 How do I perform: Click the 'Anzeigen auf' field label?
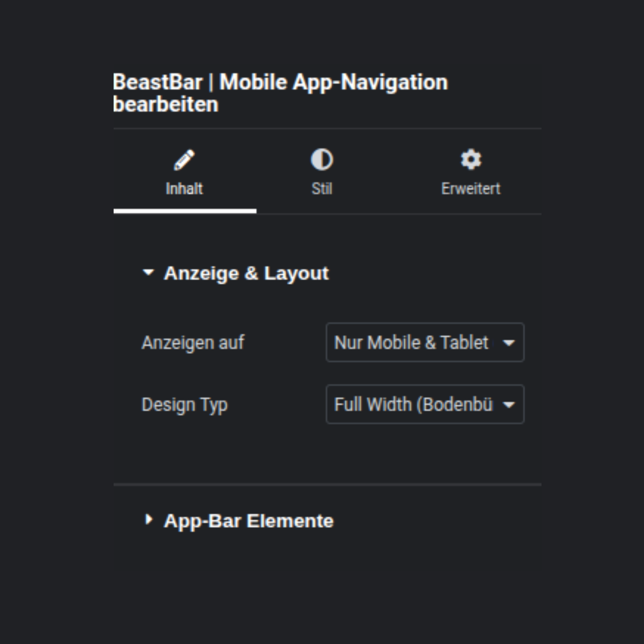[x=193, y=342]
